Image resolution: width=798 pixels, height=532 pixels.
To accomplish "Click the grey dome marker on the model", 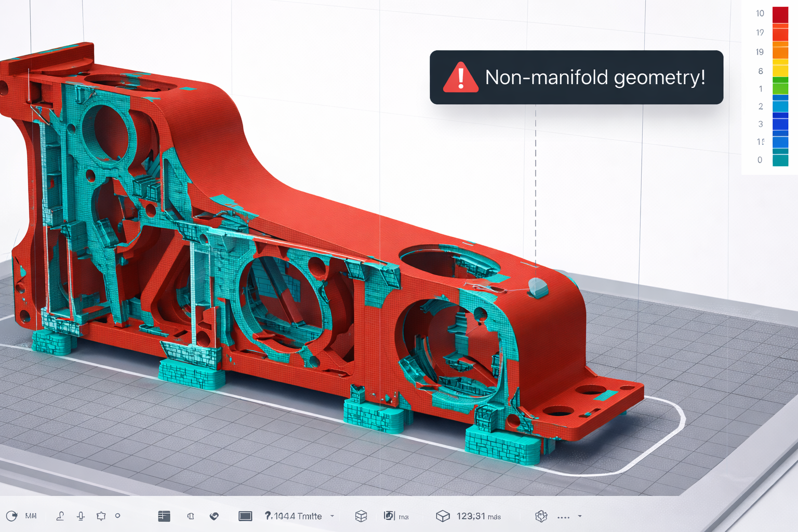I will 538,287.
